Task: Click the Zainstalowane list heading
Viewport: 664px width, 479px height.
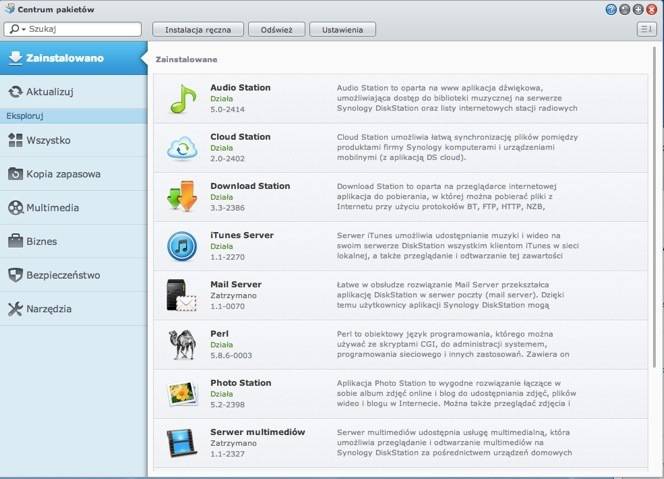Action: click(x=186, y=60)
